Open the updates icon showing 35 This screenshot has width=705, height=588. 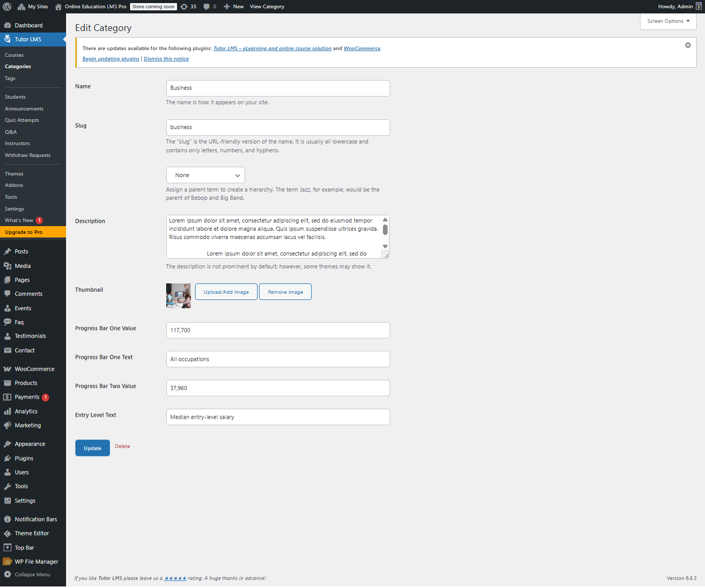(184, 7)
